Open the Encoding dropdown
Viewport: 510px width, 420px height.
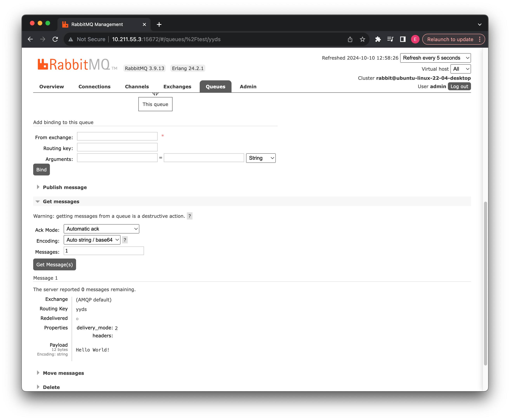click(92, 240)
